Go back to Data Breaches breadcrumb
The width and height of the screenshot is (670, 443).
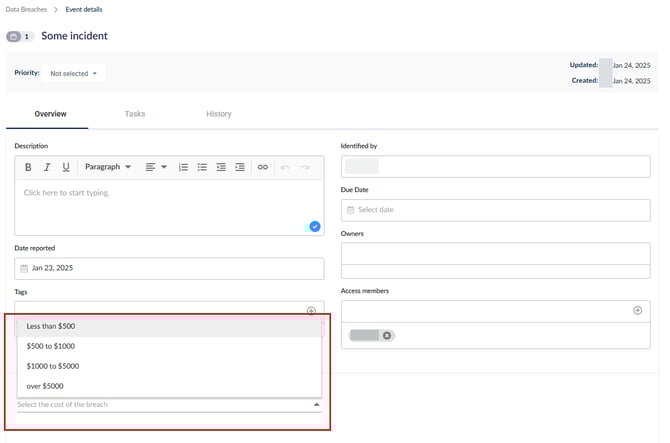click(x=26, y=9)
